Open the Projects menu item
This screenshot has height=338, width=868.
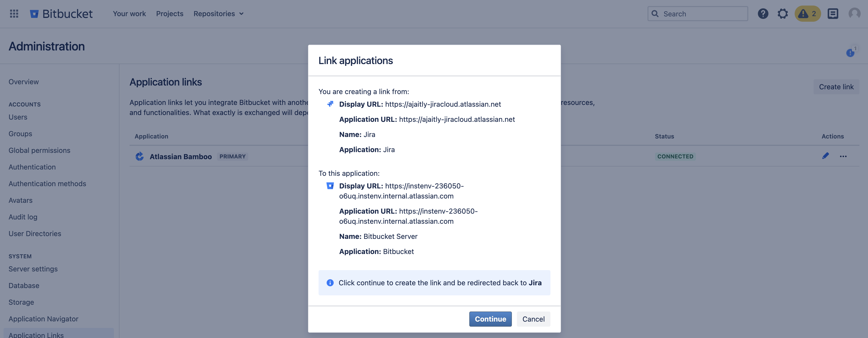pyautogui.click(x=169, y=13)
